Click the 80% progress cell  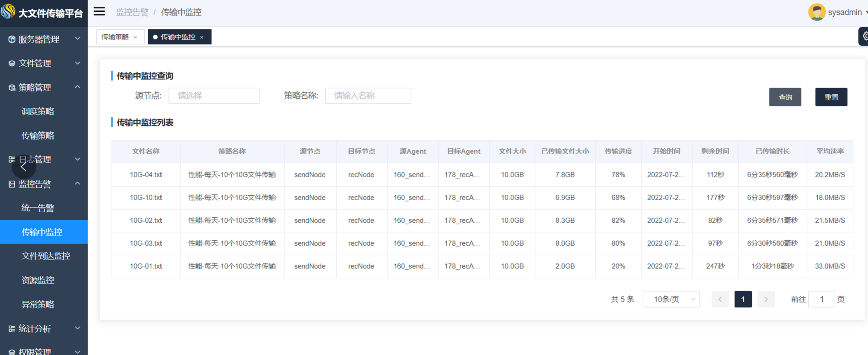tap(619, 243)
